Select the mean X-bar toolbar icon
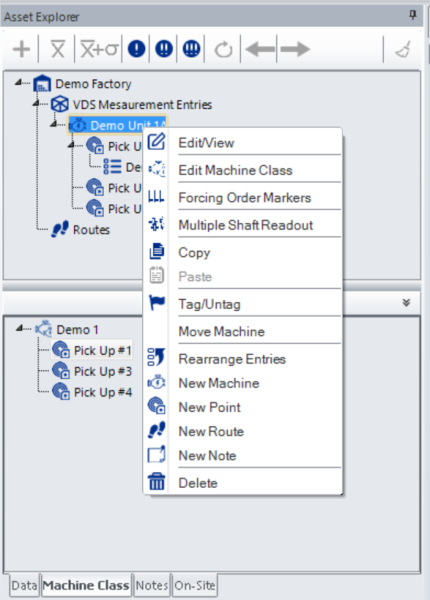 (x=58, y=49)
